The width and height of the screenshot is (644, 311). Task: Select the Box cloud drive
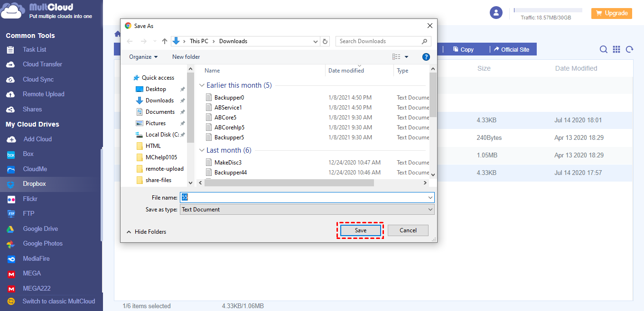(28, 154)
